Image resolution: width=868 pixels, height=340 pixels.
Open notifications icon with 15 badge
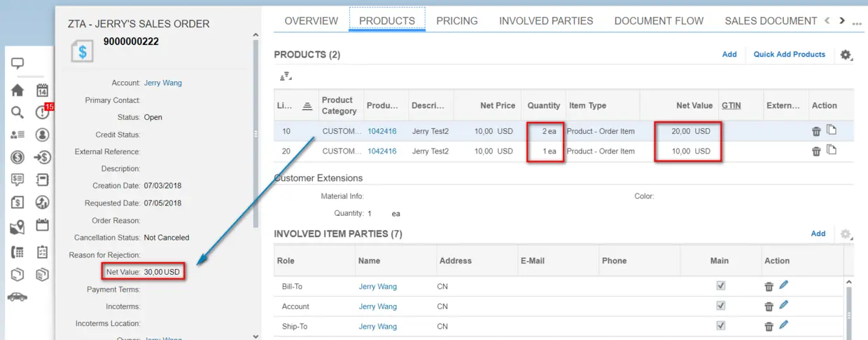[x=43, y=112]
